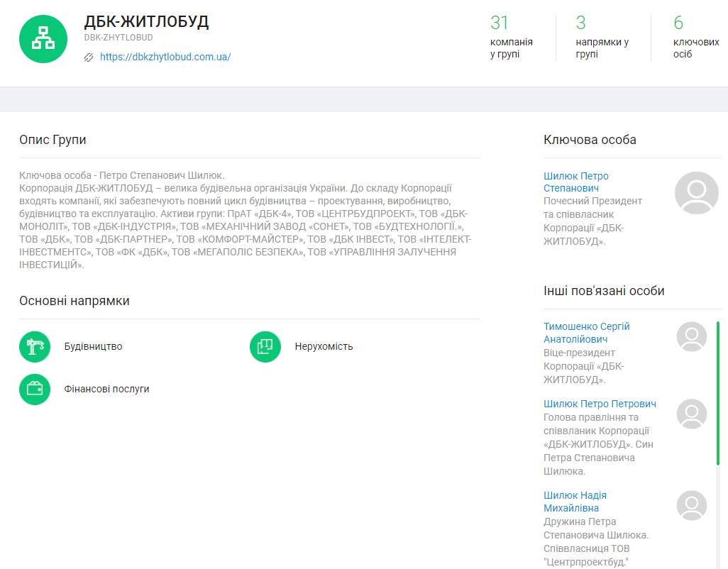Open profile link Тимошенко Сергій Анатолійович

point(586,333)
